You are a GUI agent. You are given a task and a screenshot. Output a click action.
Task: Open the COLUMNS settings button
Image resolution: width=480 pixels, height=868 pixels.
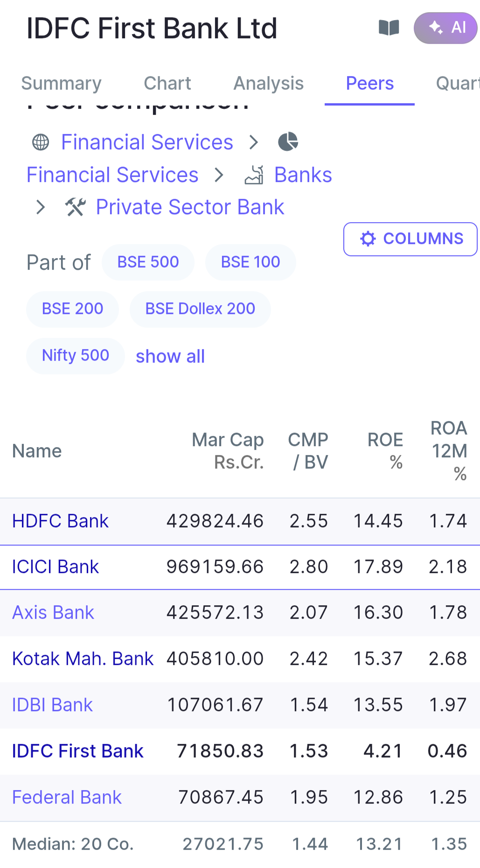[x=410, y=239]
